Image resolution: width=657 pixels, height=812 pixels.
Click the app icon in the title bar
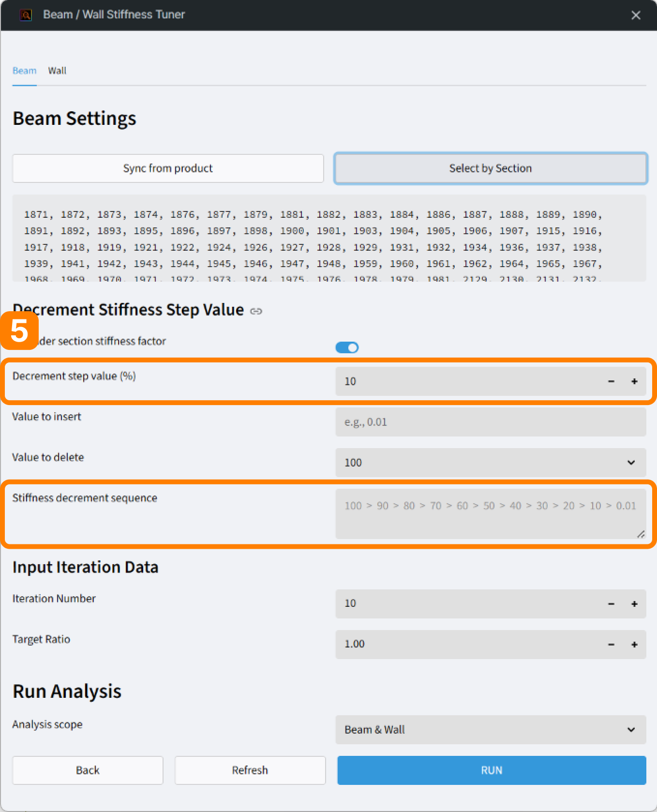[x=26, y=15]
